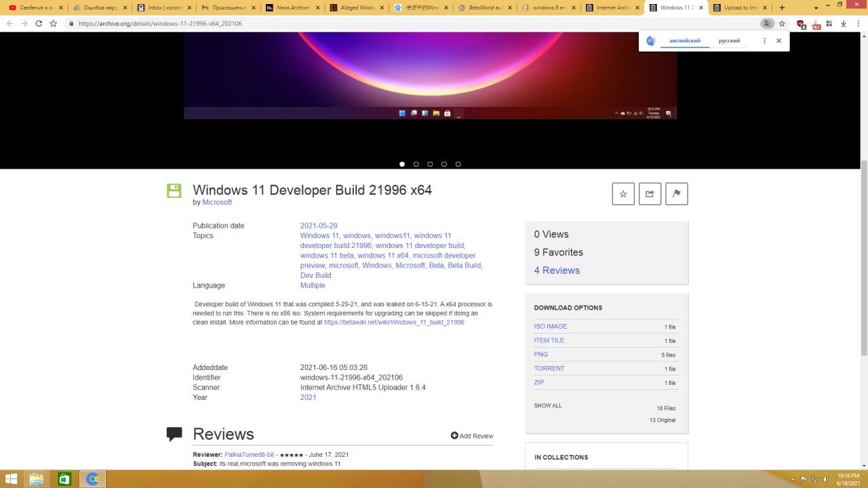Select the fifth carousel dot
The height and width of the screenshot is (488, 868).
[x=458, y=164]
